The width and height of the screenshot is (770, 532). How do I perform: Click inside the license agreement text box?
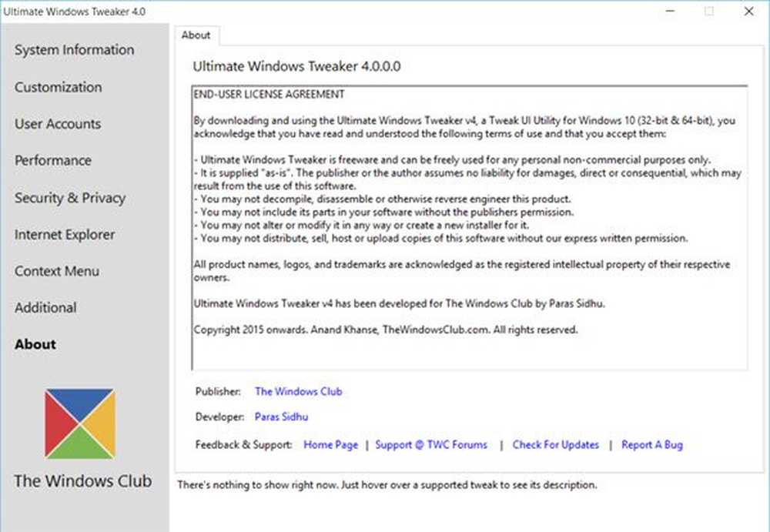coord(470,227)
